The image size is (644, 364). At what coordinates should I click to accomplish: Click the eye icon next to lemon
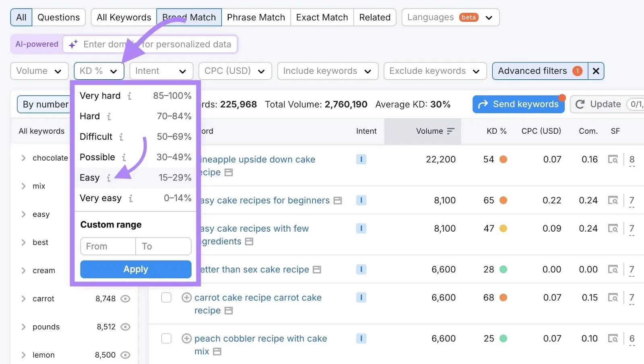(125, 355)
